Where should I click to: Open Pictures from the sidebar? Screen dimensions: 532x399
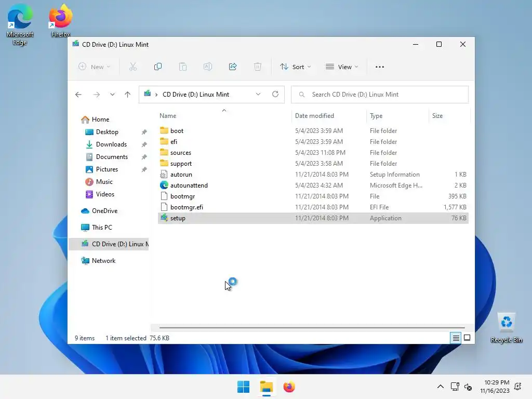107,169
